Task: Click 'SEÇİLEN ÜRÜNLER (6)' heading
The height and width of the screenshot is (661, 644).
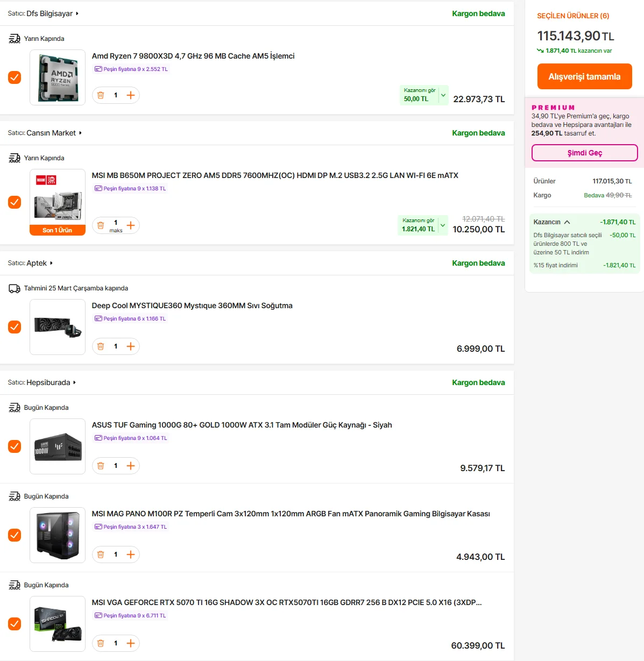Action: tap(573, 16)
